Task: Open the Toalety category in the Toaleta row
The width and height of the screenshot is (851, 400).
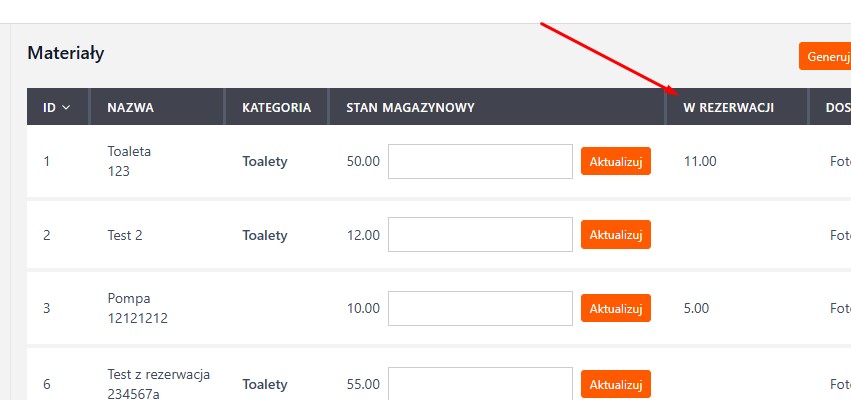Action: pyautogui.click(x=265, y=161)
